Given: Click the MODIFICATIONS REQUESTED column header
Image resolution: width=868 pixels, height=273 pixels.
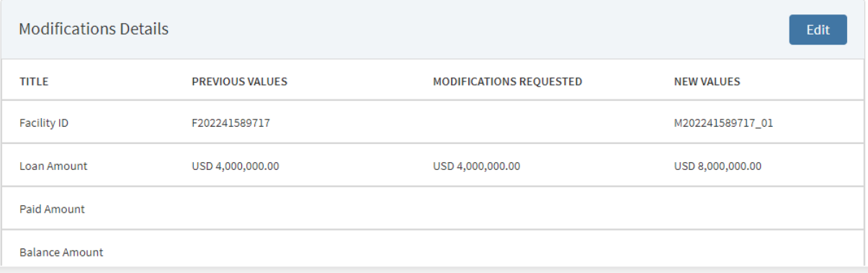Looking at the screenshot, I should pos(507,81).
